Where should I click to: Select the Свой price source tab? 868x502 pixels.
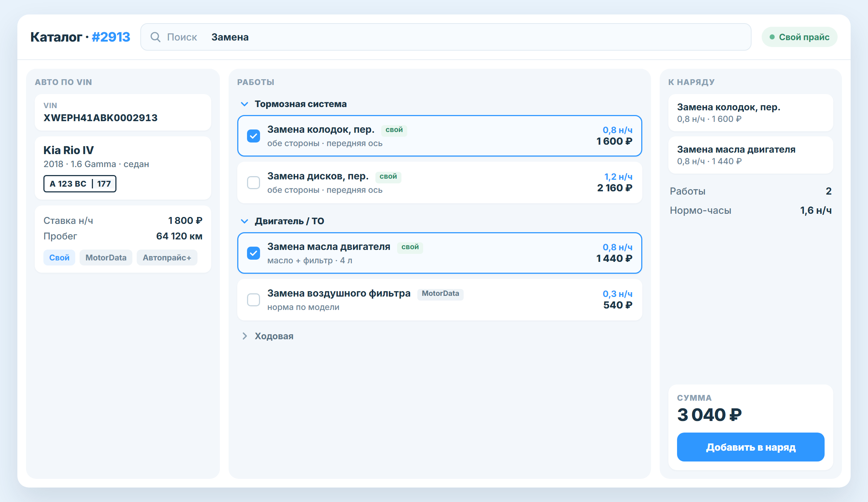tap(59, 258)
